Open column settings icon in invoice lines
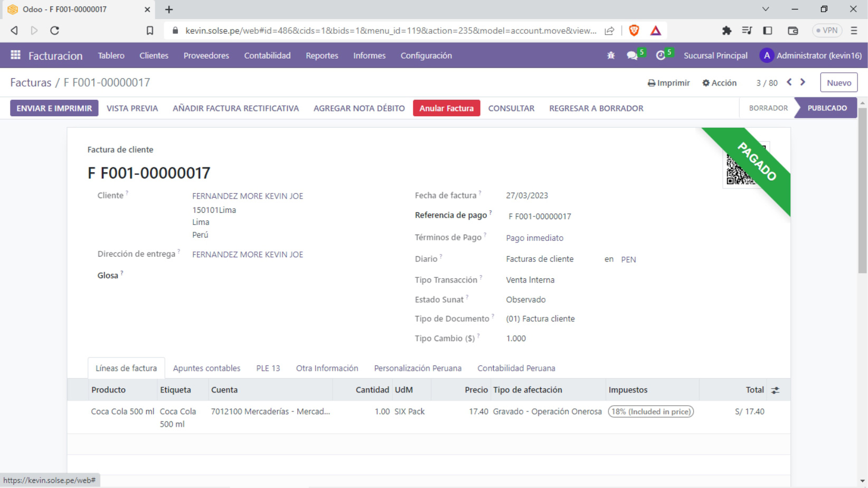 [x=775, y=390]
